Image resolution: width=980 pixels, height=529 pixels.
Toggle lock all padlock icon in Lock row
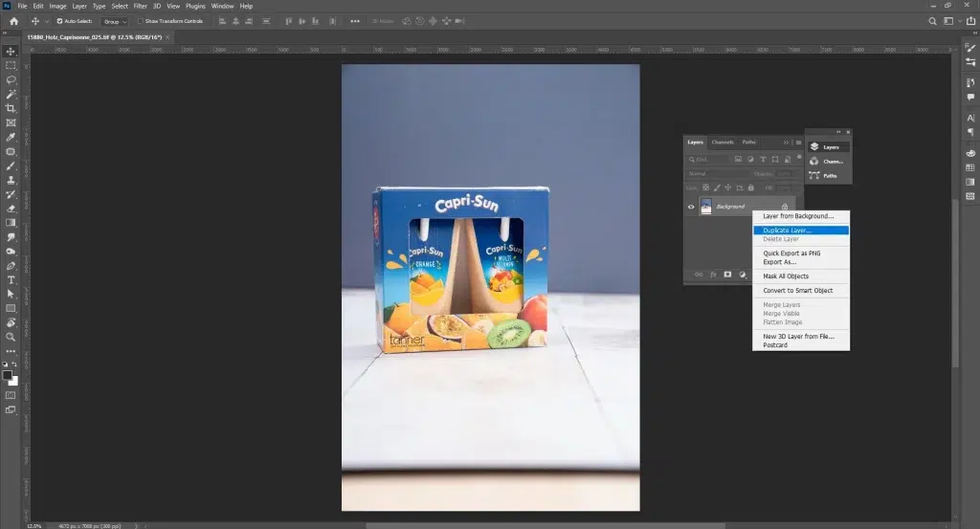(751, 187)
